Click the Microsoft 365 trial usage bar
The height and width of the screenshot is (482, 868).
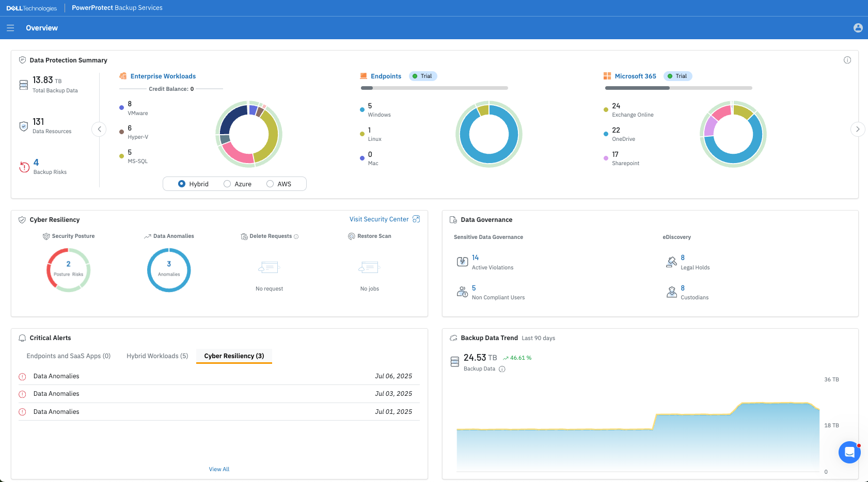[x=678, y=88]
